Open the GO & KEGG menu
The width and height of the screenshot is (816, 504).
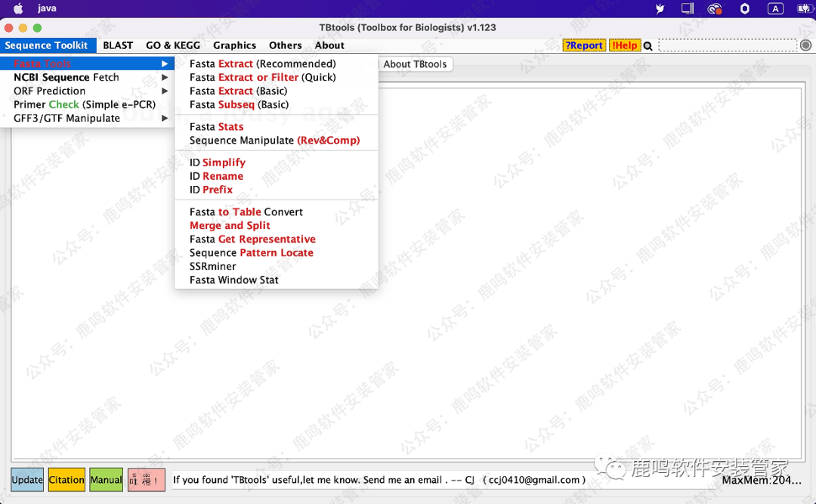[x=173, y=45]
